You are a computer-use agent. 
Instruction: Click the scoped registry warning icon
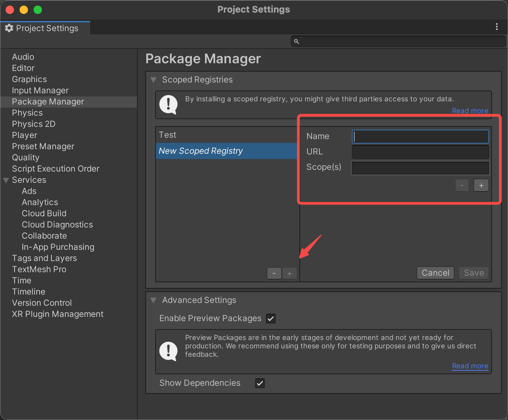coord(168,105)
